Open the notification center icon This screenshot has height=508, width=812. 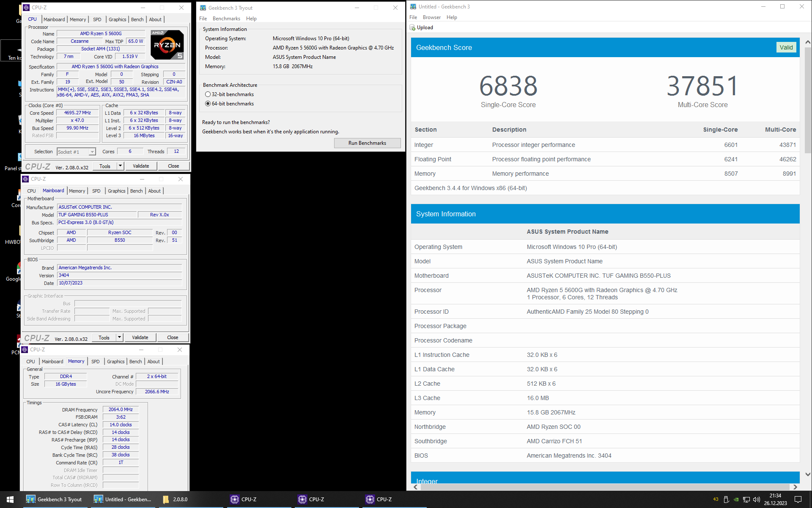pyautogui.click(x=798, y=500)
